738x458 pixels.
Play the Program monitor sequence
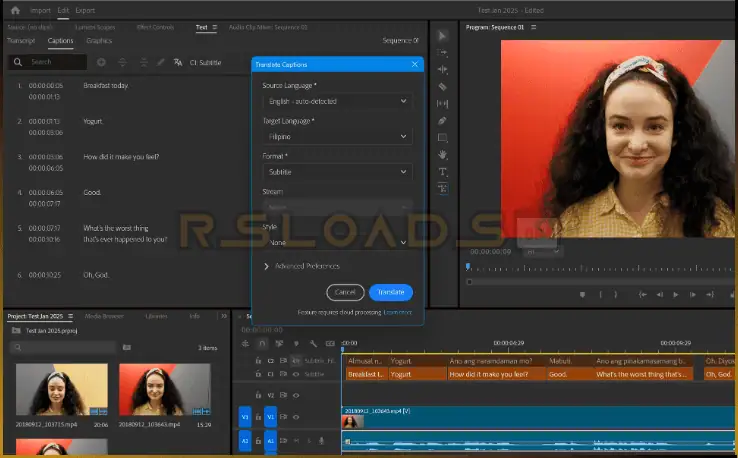(x=676, y=295)
